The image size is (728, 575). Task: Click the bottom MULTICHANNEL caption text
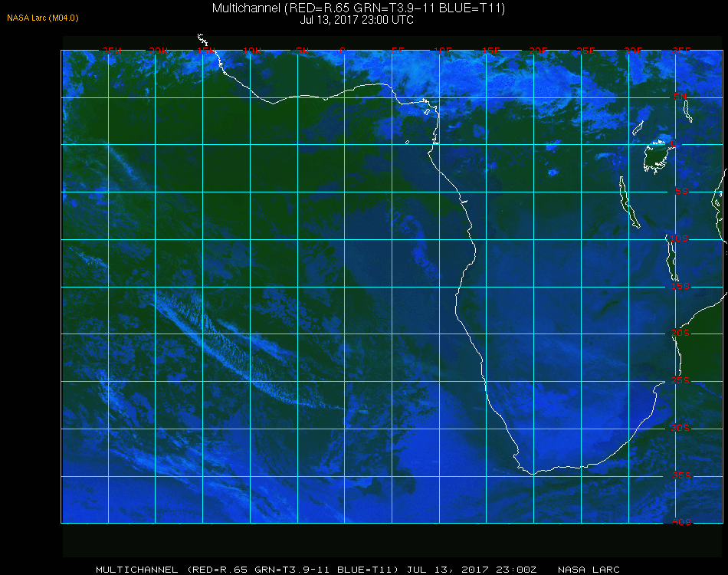[137, 570]
